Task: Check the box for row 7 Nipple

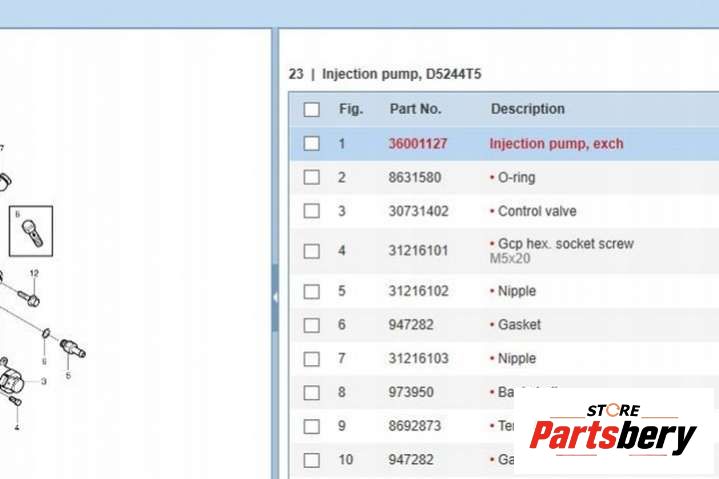Action: pos(312,359)
